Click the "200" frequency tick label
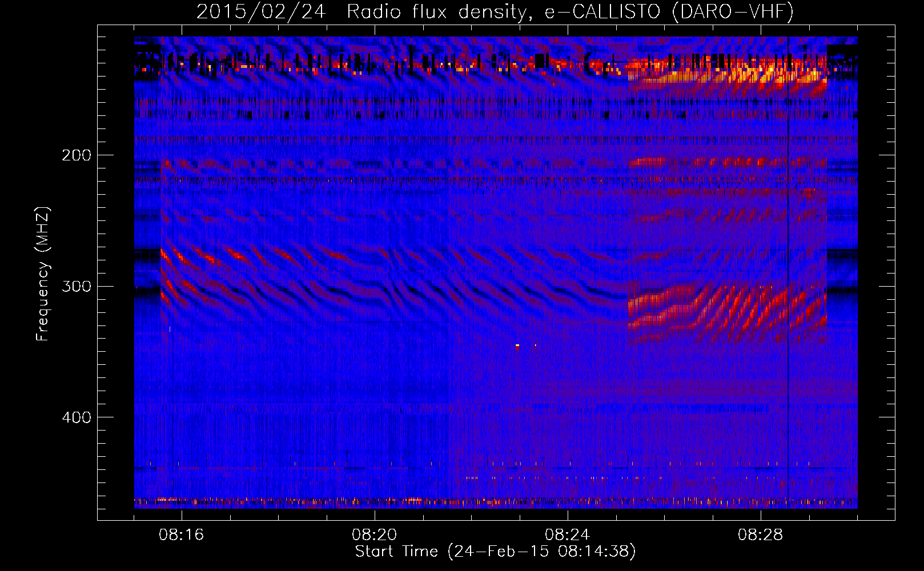Image resolution: width=924 pixels, height=571 pixels. pyautogui.click(x=77, y=155)
